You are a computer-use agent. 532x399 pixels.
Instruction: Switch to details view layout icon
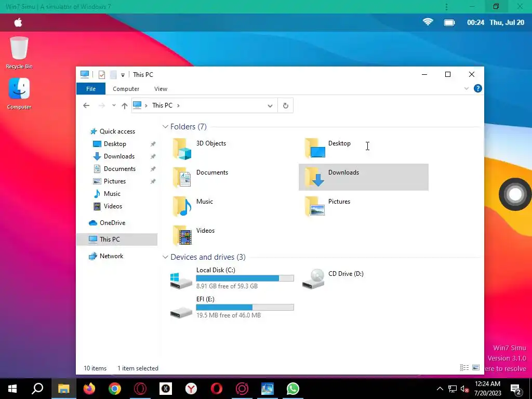click(x=464, y=367)
